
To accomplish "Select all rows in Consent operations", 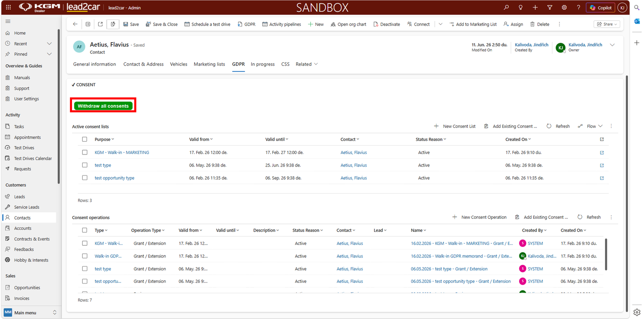I will (x=85, y=230).
